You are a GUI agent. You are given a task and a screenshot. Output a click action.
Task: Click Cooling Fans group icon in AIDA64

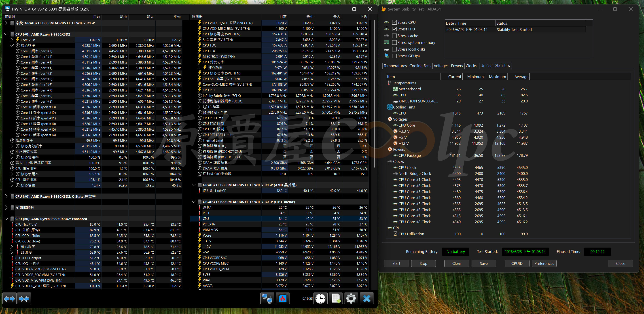click(390, 107)
